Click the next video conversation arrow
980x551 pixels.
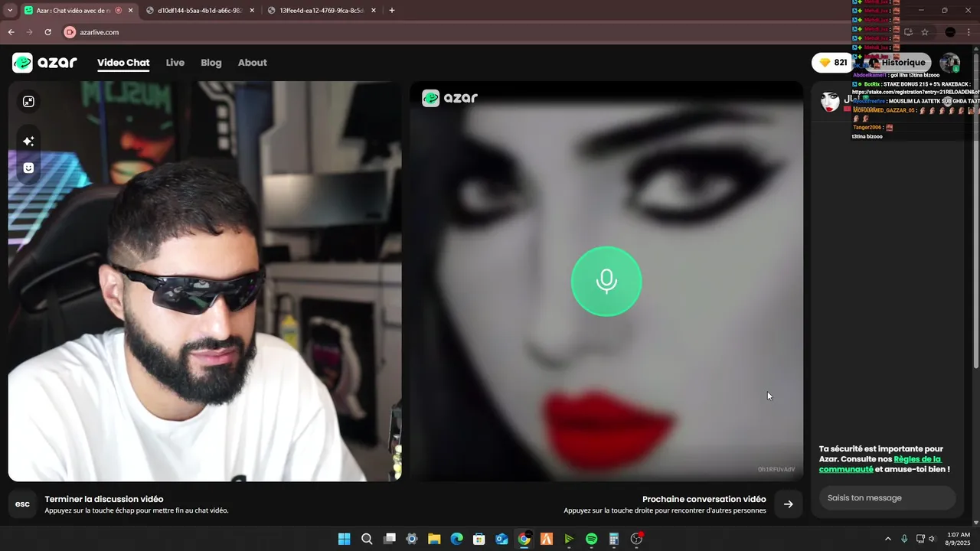coord(788,504)
